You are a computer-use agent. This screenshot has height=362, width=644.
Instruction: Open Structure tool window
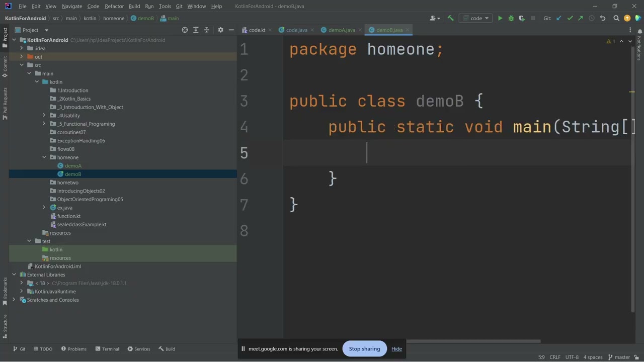click(x=5, y=326)
